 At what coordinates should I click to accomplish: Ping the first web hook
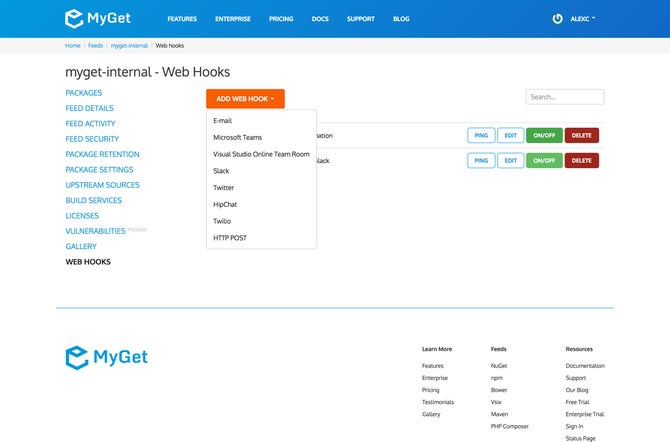pos(481,135)
